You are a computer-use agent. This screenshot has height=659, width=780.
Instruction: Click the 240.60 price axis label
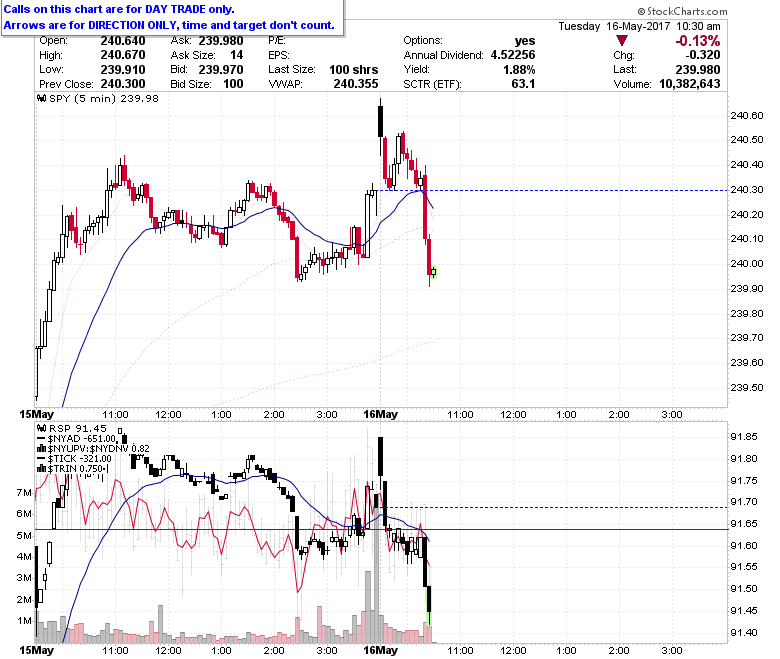click(746, 116)
